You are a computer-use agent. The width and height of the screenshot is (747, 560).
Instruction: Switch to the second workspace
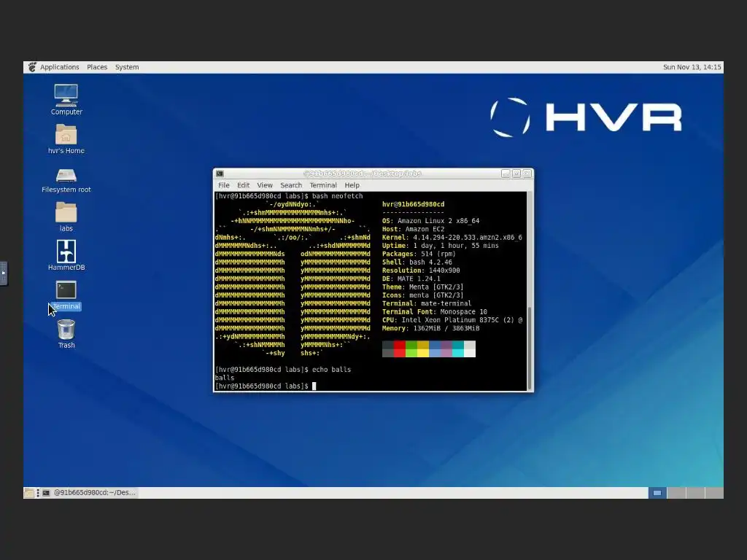point(676,493)
